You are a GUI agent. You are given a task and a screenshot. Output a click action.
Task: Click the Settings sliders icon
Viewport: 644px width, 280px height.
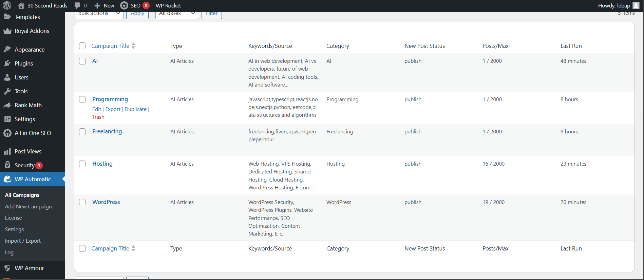(x=7, y=119)
